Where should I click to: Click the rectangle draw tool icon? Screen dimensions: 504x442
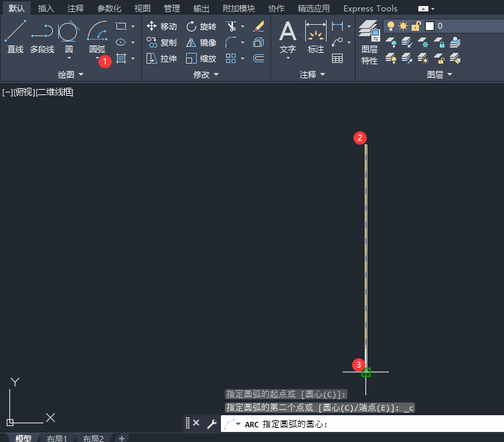(121, 26)
